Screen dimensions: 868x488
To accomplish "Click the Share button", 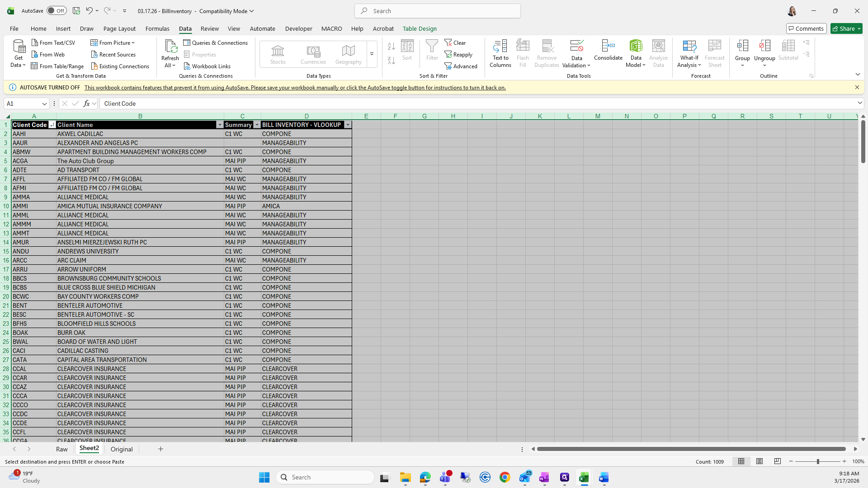I will [844, 28].
